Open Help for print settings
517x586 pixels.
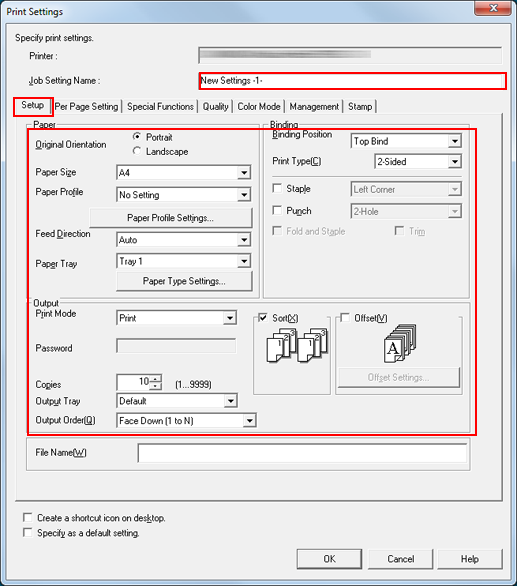(x=470, y=559)
